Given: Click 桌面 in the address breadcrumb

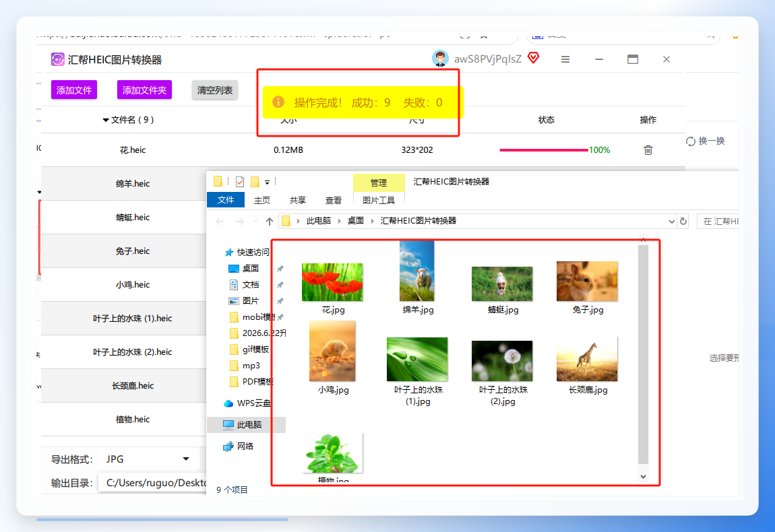Looking at the screenshot, I should [355, 221].
